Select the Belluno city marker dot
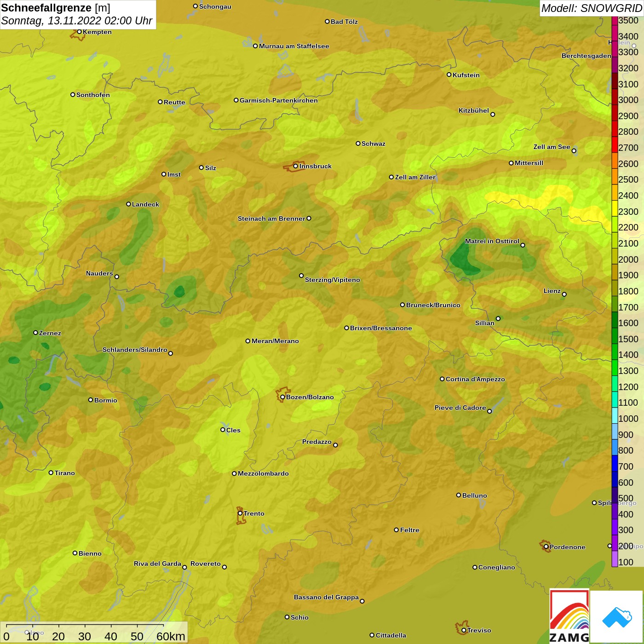This screenshot has width=644, height=644. [459, 495]
